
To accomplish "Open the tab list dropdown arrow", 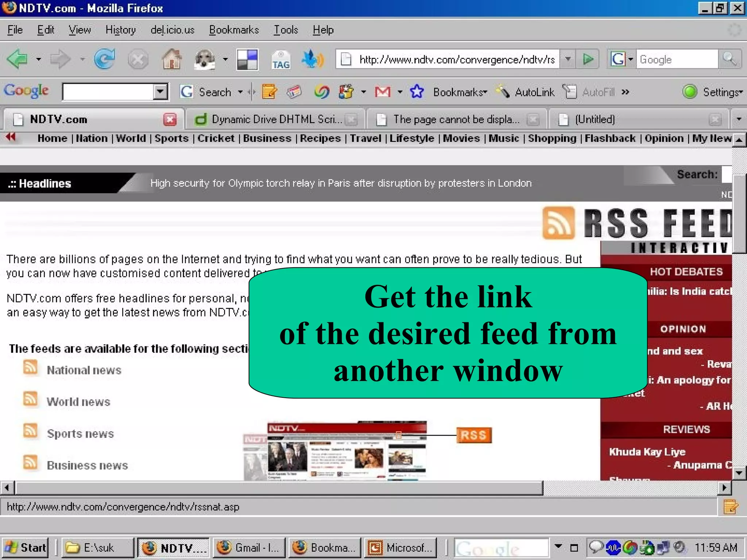I will pyautogui.click(x=739, y=119).
